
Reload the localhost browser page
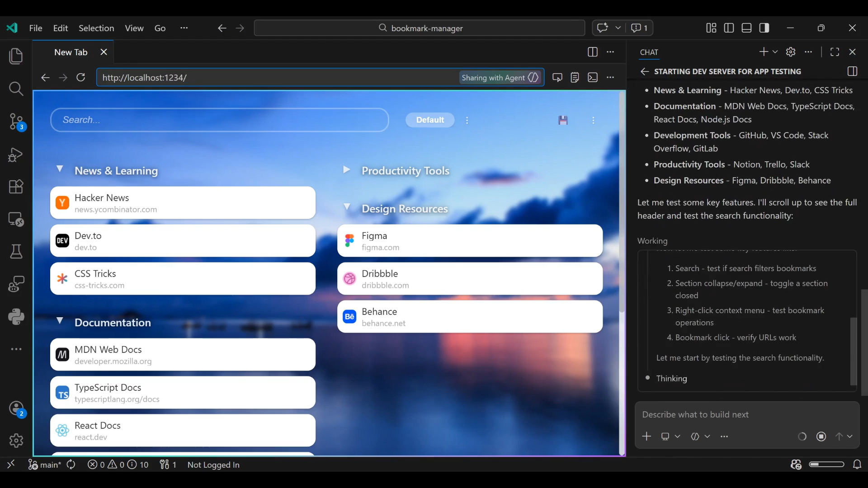(81, 78)
